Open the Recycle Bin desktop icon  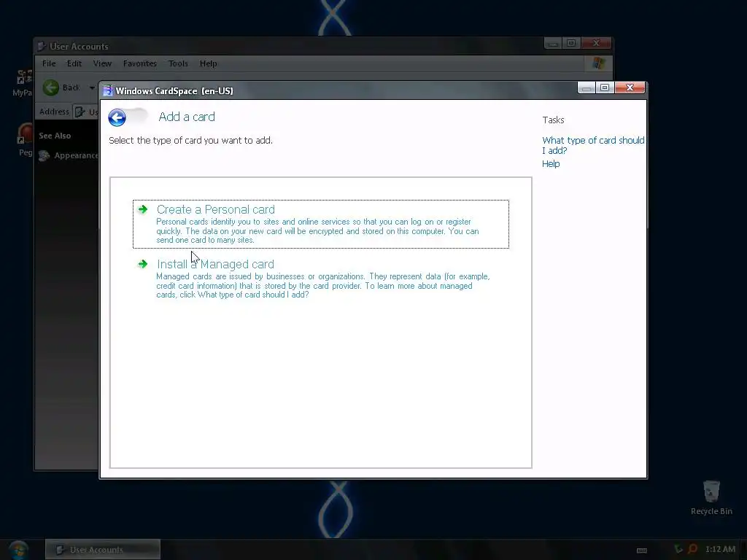coord(711,498)
